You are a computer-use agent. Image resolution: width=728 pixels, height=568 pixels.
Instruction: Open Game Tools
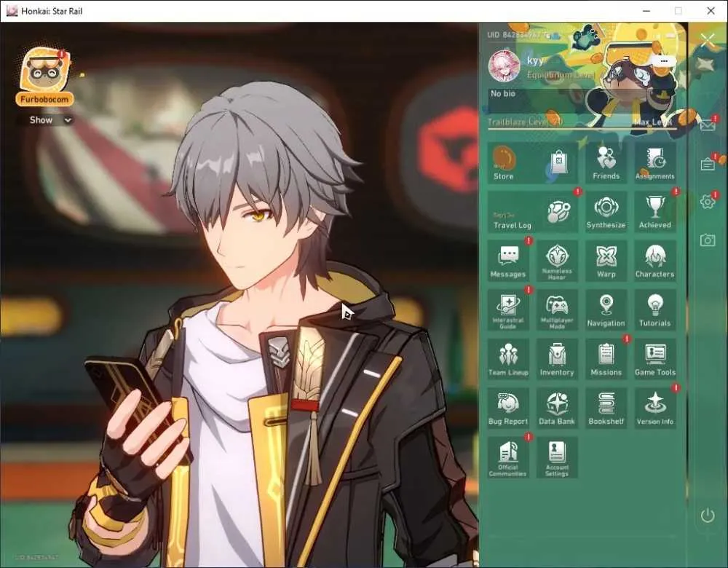(654, 360)
